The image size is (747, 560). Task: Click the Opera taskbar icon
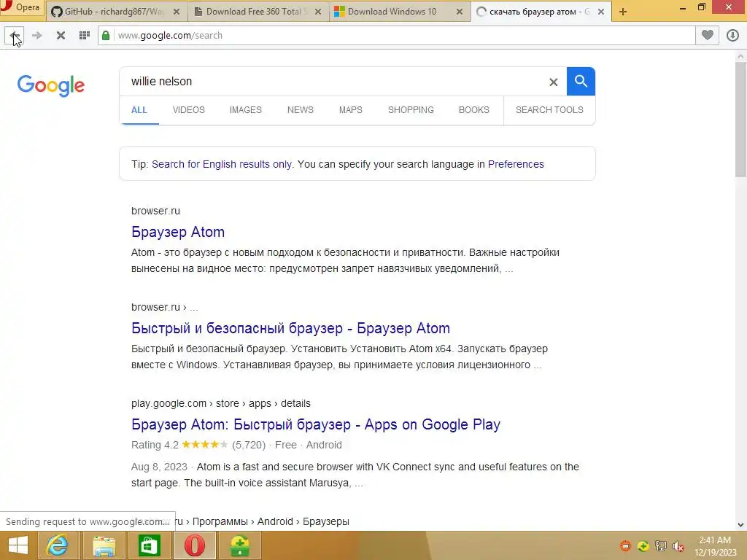194,545
